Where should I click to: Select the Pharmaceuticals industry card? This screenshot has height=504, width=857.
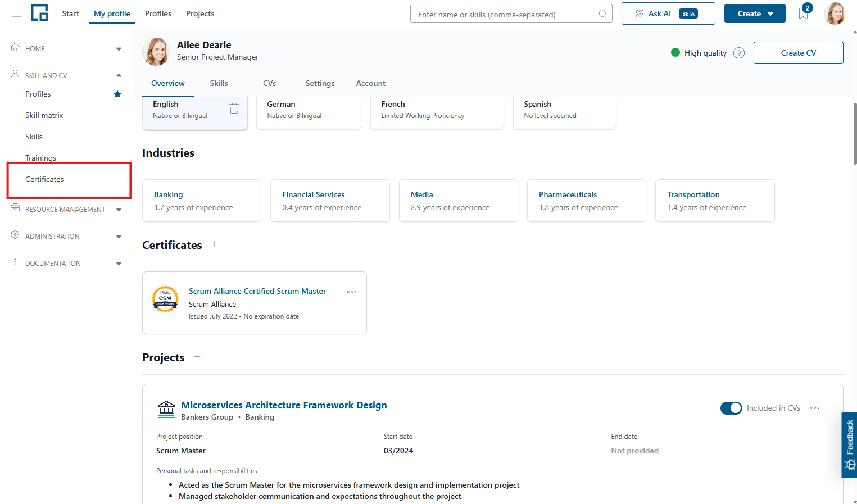(x=587, y=201)
